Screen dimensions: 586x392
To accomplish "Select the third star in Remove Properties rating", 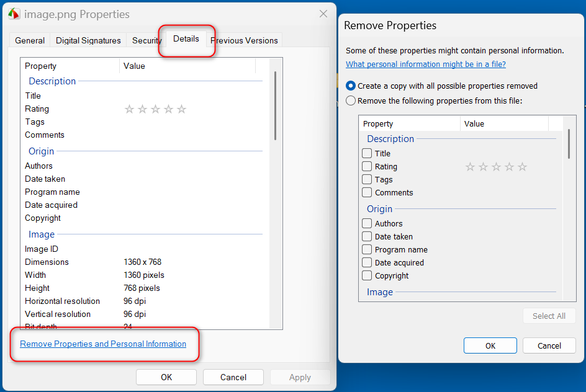I will pos(496,167).
